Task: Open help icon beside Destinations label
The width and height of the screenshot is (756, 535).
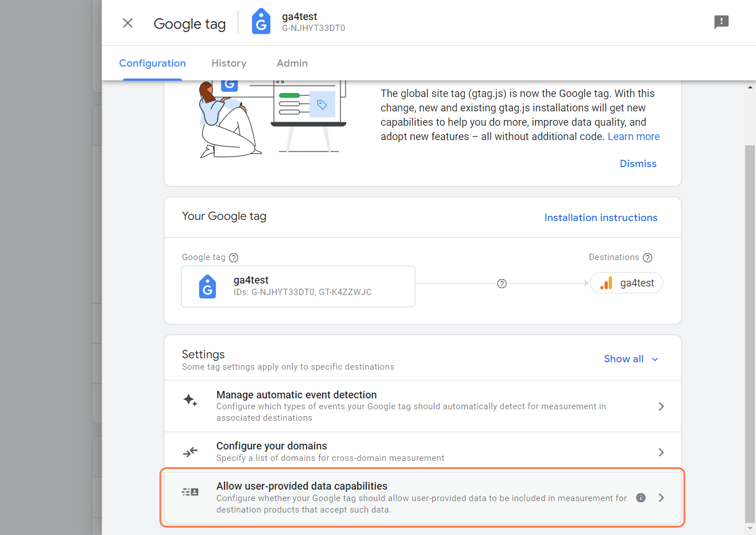Action: pyautogui.click(x=648, y=258)
